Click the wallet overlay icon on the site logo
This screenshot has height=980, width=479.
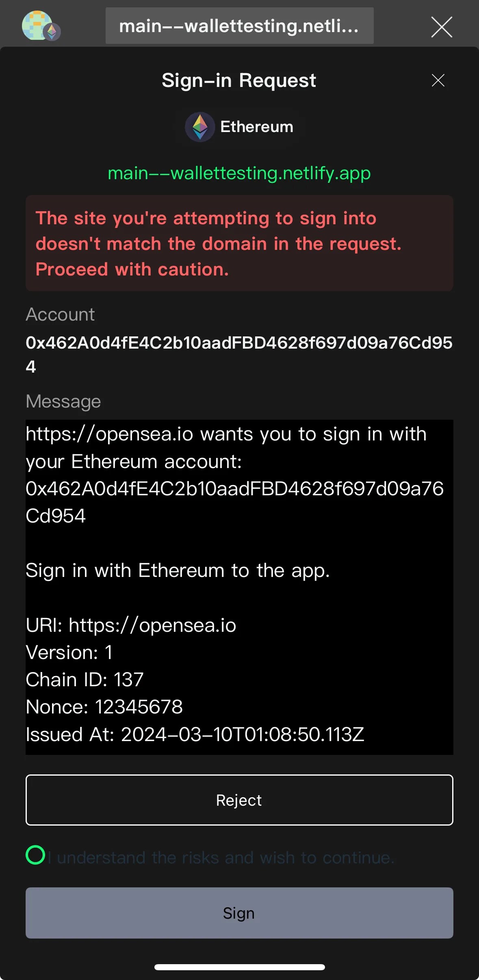[x=52, y=32]
